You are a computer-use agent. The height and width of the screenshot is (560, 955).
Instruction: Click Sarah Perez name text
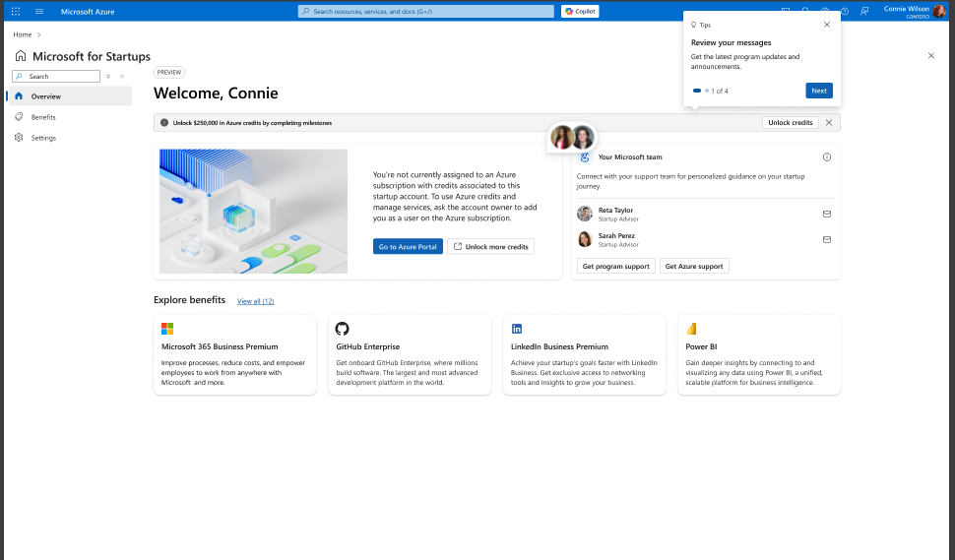tap(616, 235)
